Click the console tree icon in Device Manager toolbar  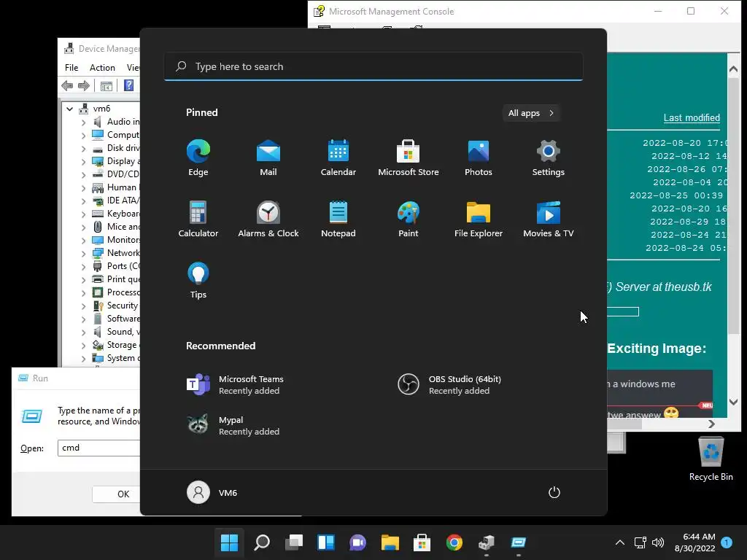coord(107,86)
